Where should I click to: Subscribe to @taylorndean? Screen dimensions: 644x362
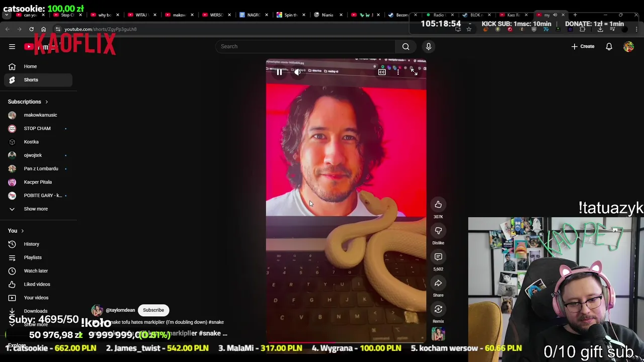point(153,310)
